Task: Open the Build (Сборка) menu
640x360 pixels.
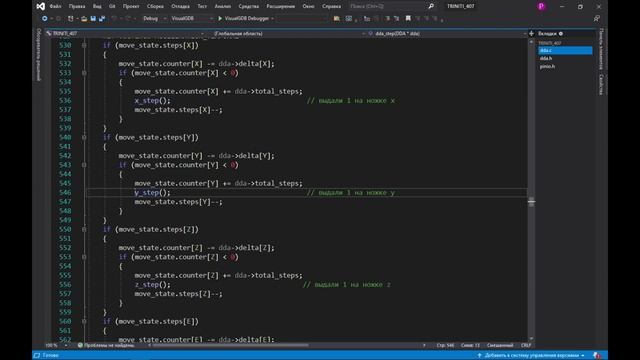Action: click(x=155, y=6)
